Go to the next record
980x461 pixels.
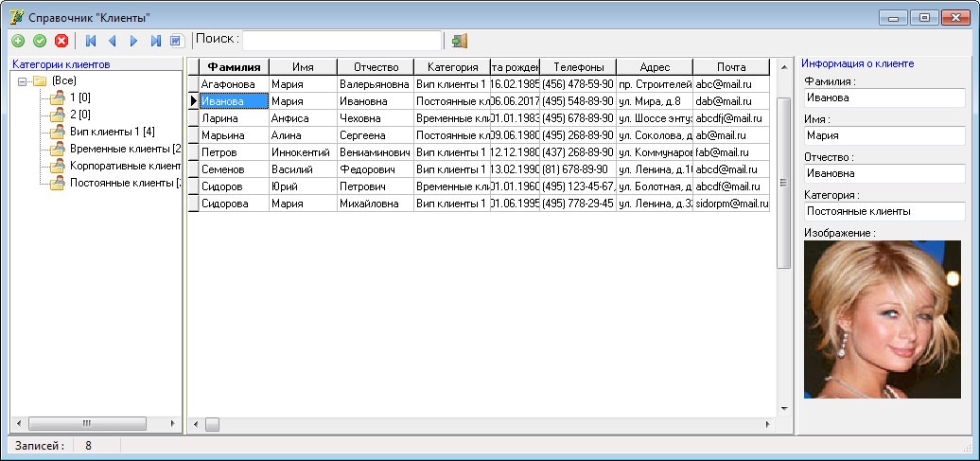[133, 41]
